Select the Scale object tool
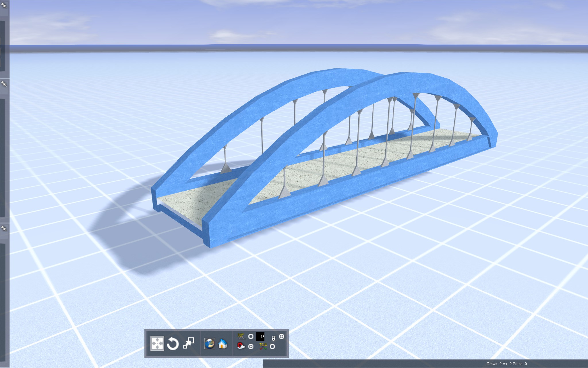The height and width of the screenshot is (368, 588). 189,343
